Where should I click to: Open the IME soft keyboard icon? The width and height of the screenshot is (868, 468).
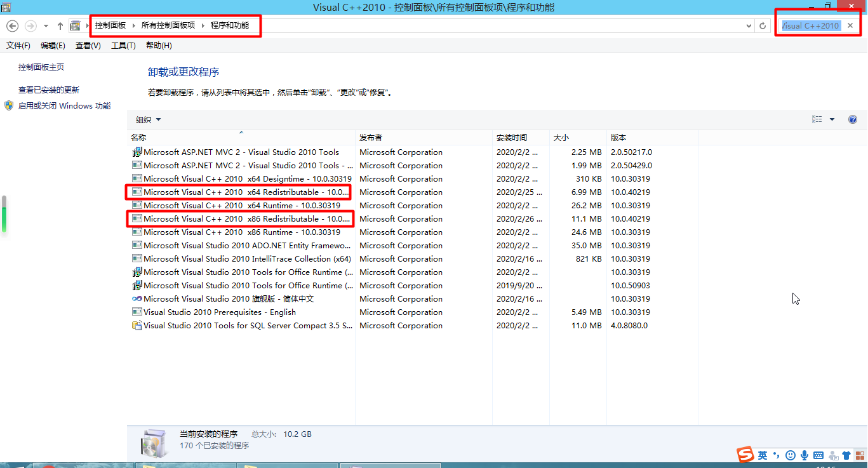point(818,455)
